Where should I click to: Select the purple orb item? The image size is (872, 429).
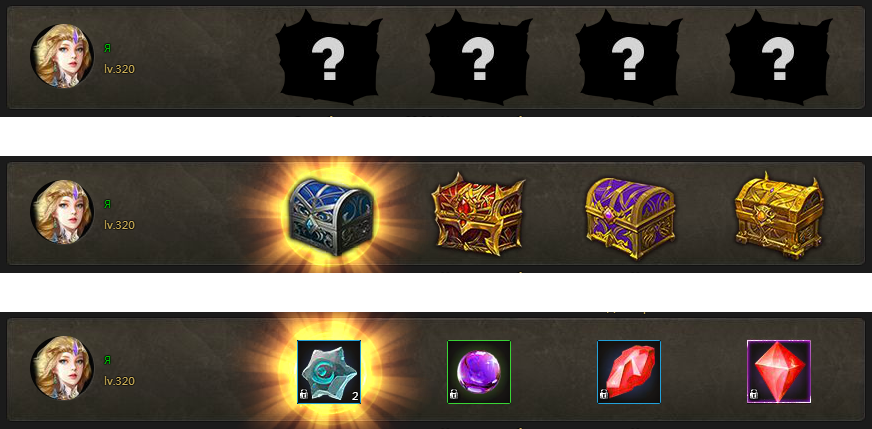tap(479, 372)
